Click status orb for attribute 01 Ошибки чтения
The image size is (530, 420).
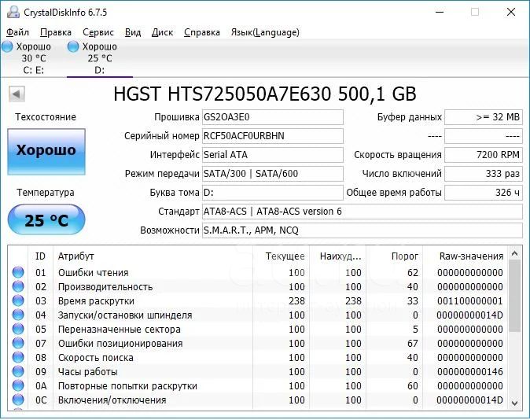coord(18,272)
